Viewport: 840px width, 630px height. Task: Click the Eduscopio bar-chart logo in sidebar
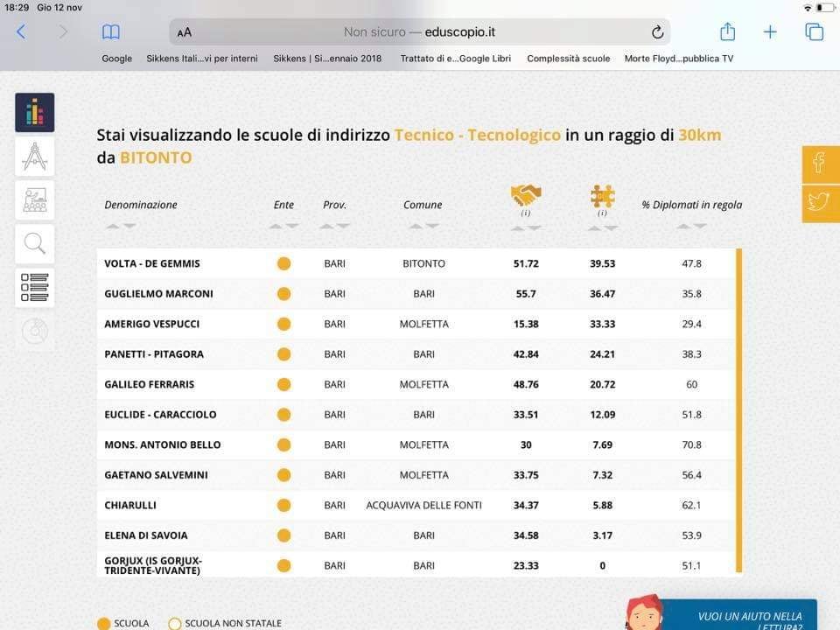click(35, 113)
